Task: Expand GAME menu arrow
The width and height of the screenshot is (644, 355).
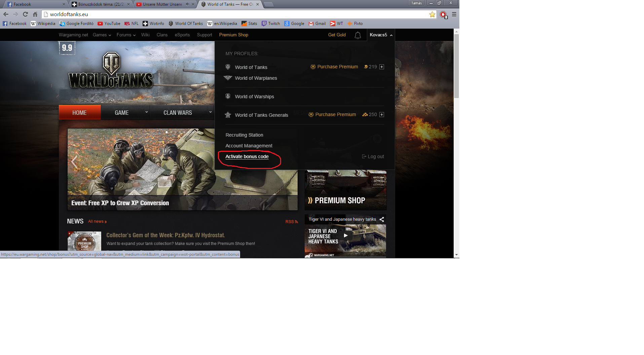Action: [x=146, y=112]
